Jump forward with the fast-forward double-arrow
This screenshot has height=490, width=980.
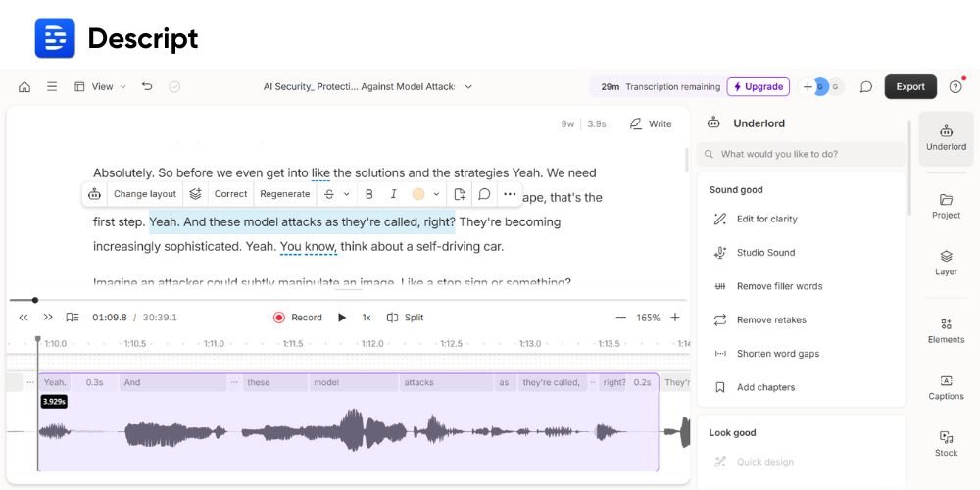[47, 318]
